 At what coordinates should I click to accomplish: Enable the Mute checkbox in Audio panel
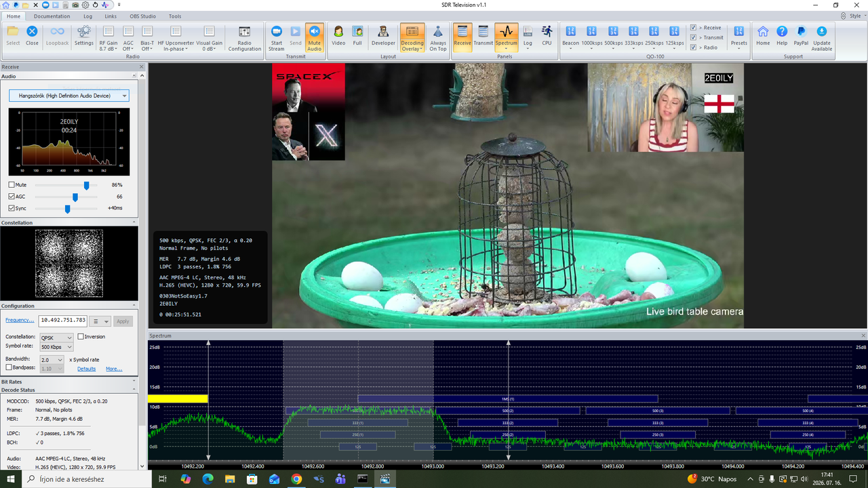[x=12, y=184]
